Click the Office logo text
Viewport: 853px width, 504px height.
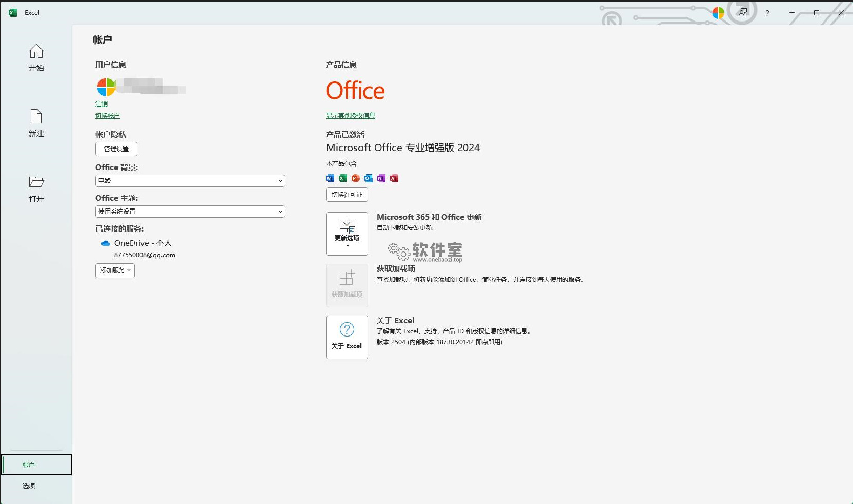355,91
